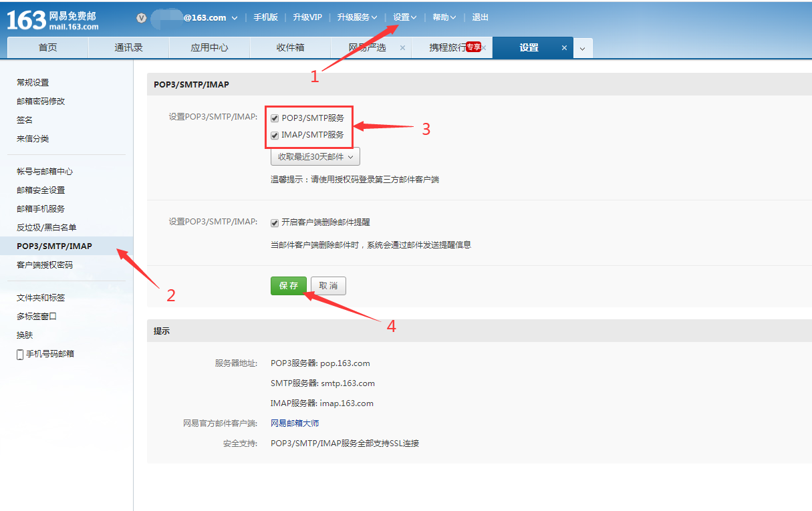Expand the 收取最近30天邮件 dropdown
The width and height of the screenshot is (812, 511).
[x=315, y=157]
